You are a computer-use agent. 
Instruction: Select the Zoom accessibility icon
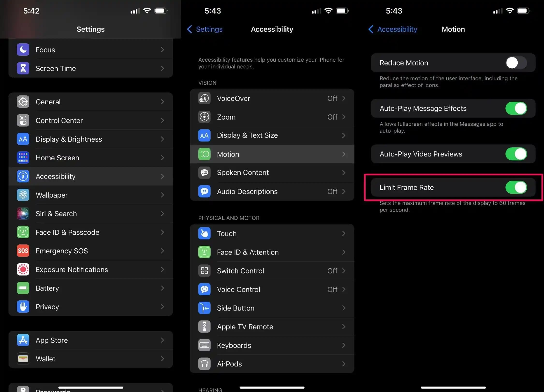(x=204, y=117)
